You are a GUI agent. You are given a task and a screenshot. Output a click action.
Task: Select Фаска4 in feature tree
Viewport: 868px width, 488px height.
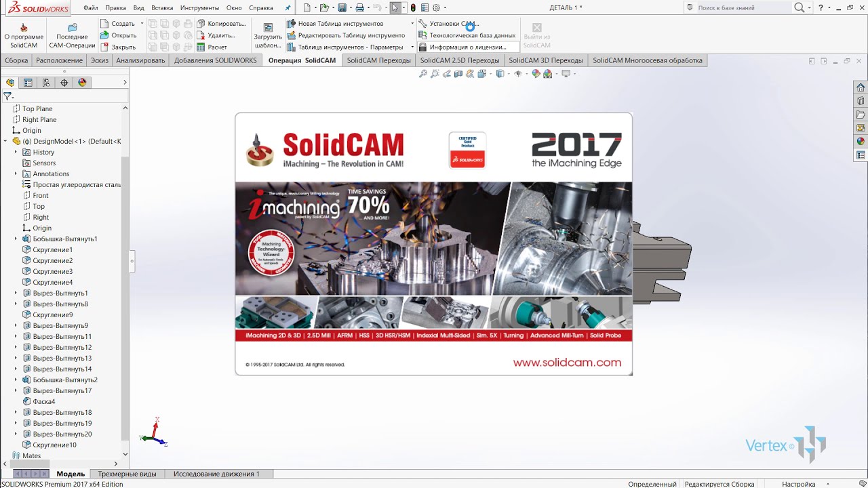[44, 401]
